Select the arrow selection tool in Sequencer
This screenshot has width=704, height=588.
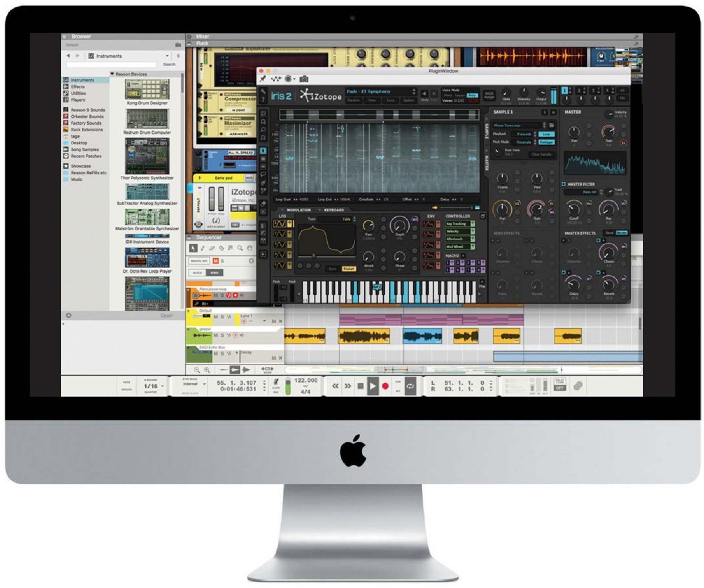[x=193, y=248]
